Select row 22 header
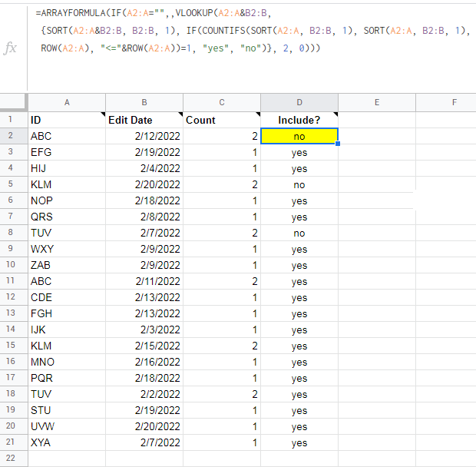Screen dimensions: 476x467 click(14, 458)
